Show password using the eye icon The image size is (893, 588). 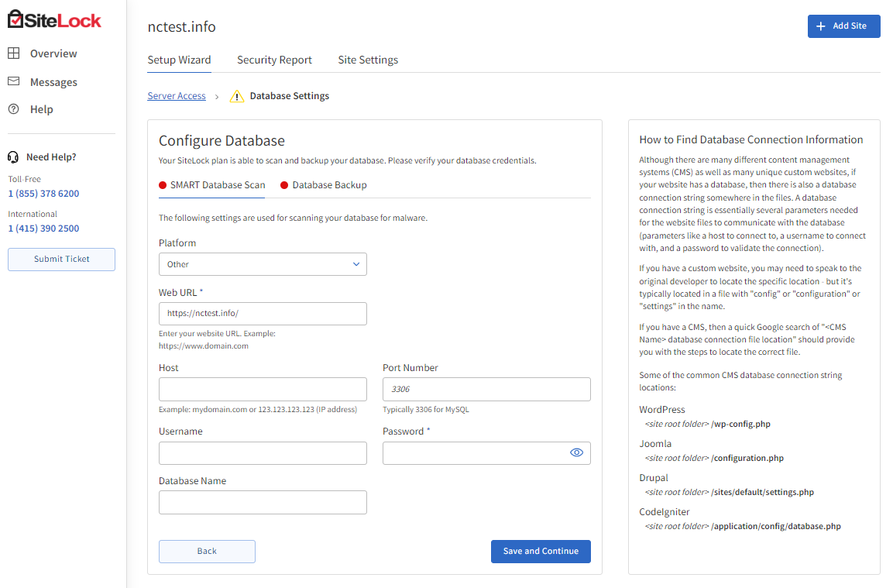coord(576,452)
